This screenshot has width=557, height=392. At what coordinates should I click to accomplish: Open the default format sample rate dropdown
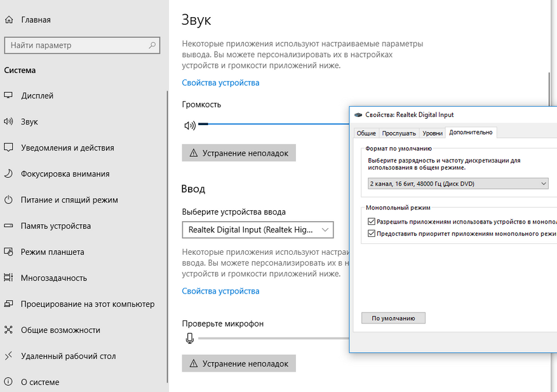click(457, 184)
